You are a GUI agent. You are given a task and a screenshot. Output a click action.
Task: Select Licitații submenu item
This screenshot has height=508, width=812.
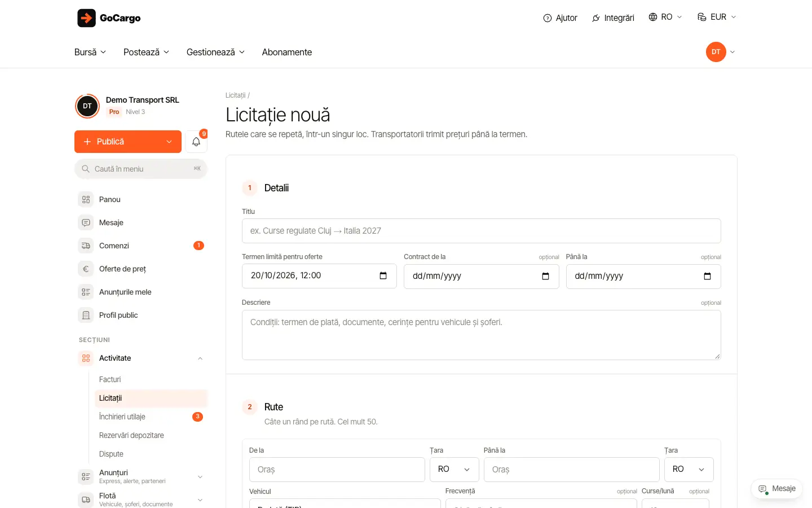pos(151,398)
